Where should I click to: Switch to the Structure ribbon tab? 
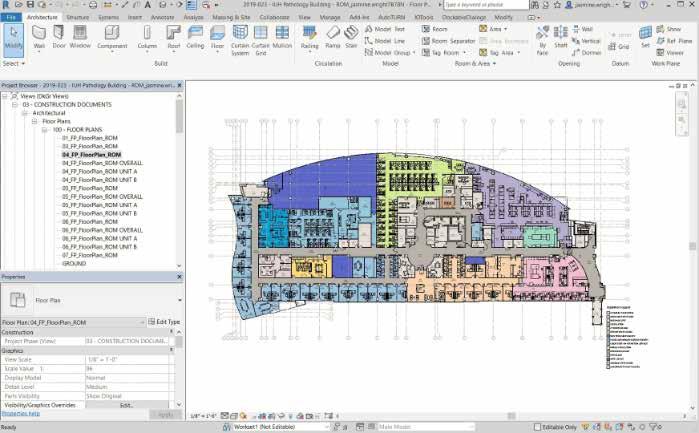[x=78, y=17]
